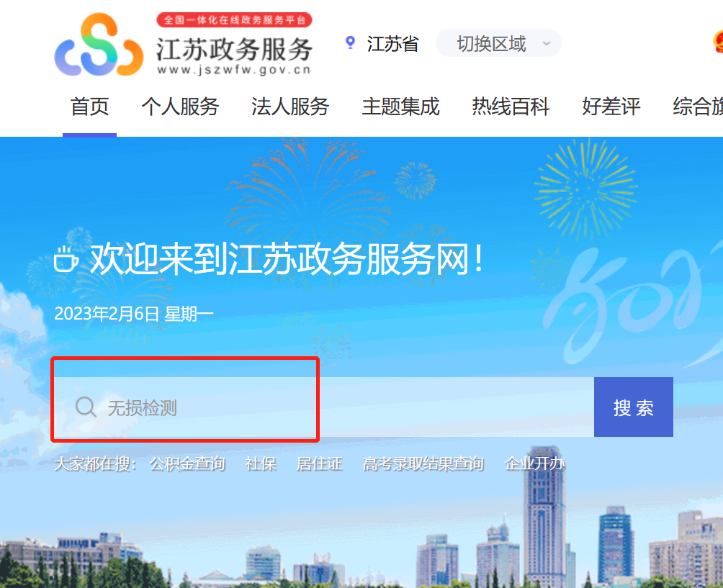Go to the 法人服务 menu item
Viewport: 723px width, 588px height.
point(290,107)
